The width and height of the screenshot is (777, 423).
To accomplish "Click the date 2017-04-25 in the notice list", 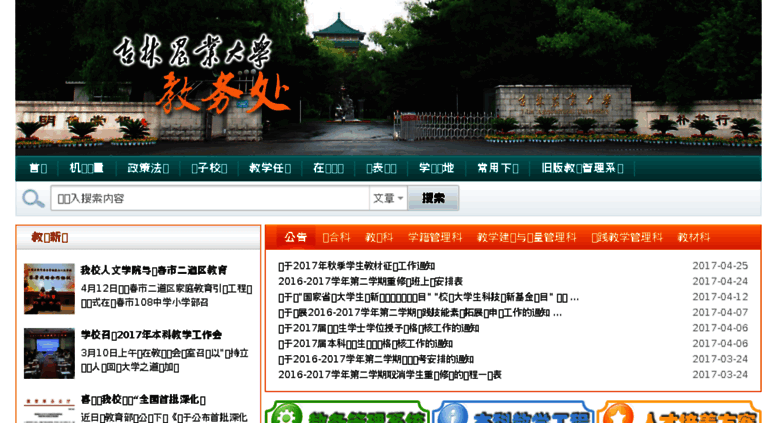I will [720, 266].
